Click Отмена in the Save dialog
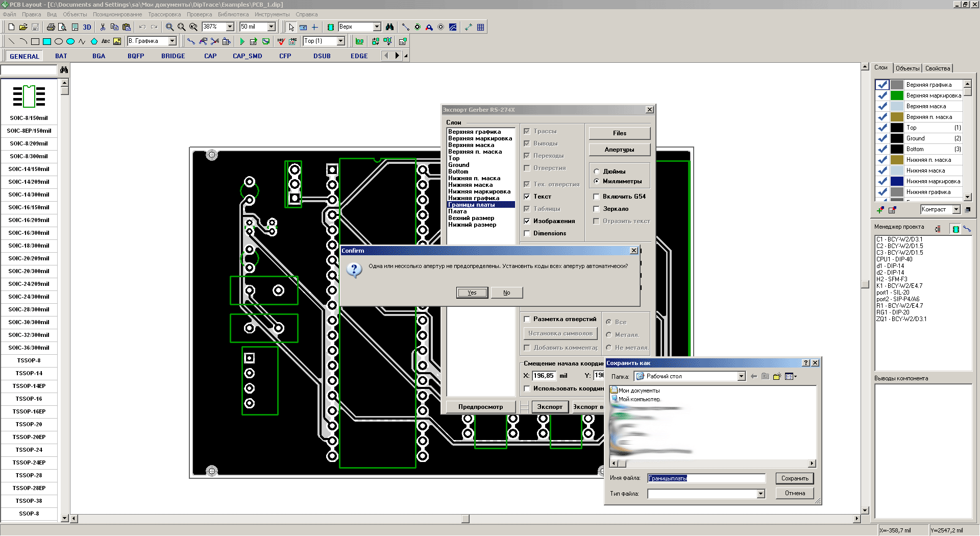The width and height of the screenshot is (980, 536). click(x=795, y=493)
